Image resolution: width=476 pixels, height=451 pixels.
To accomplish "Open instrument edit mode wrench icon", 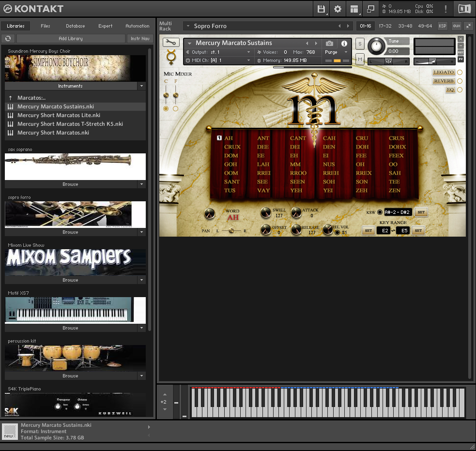I will coord(171,42).
